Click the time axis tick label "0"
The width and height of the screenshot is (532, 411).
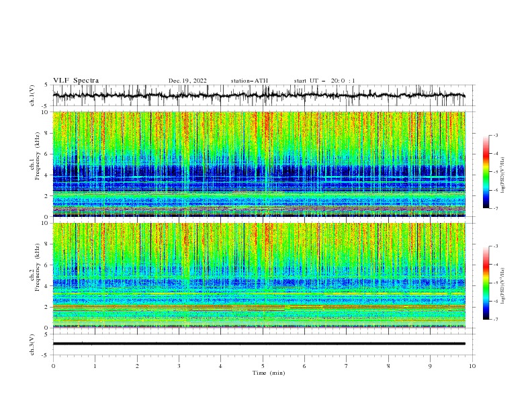(x=53, y=366)
